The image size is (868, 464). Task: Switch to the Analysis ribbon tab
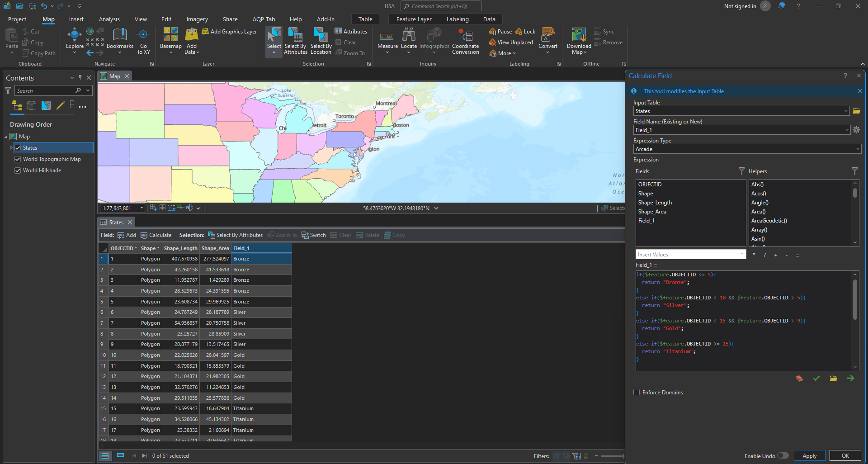pos(109,19)
